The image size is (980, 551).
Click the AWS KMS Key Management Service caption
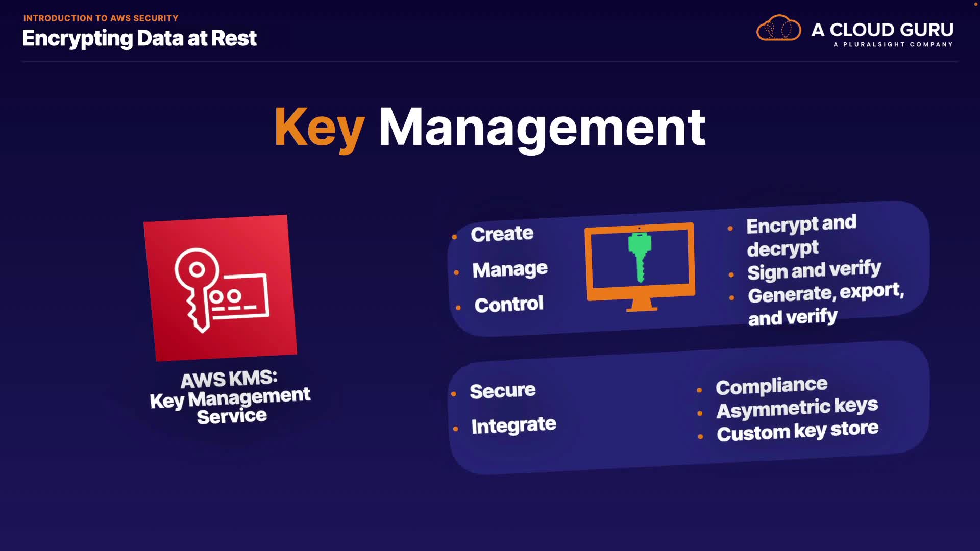click(x=230, y=397)
